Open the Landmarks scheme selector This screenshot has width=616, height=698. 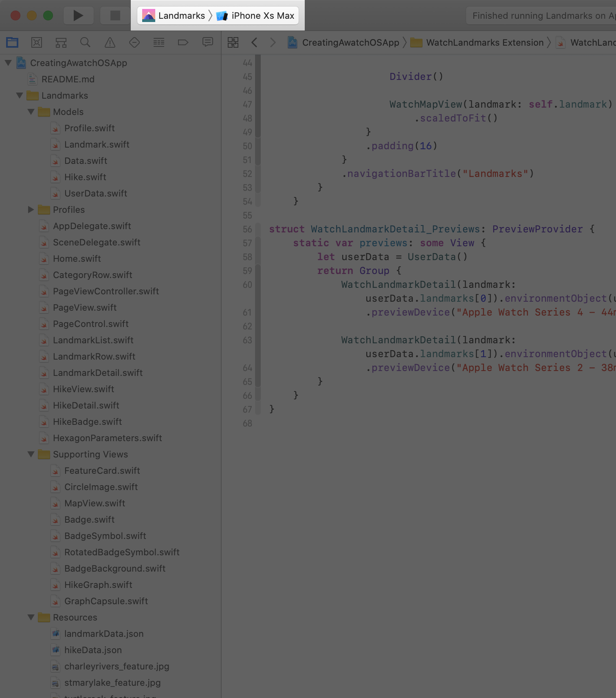click(174, 15)
